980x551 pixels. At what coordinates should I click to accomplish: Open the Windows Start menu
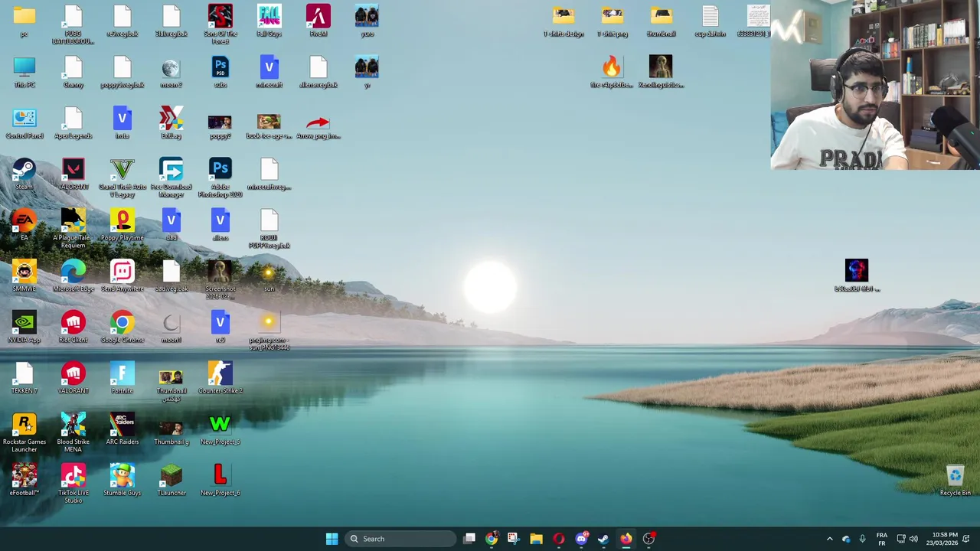click(332, 539)
